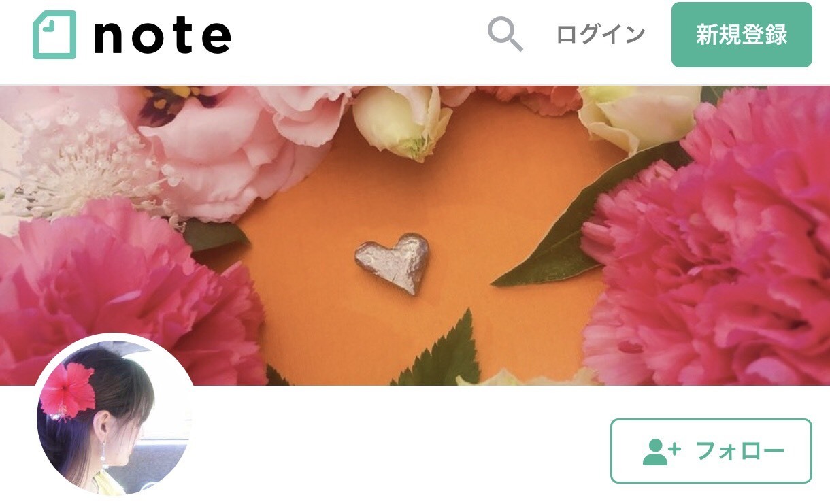Click the green 新規登録 sign-up button
Viewport: 830px width, 504px height.
[742, 35]
